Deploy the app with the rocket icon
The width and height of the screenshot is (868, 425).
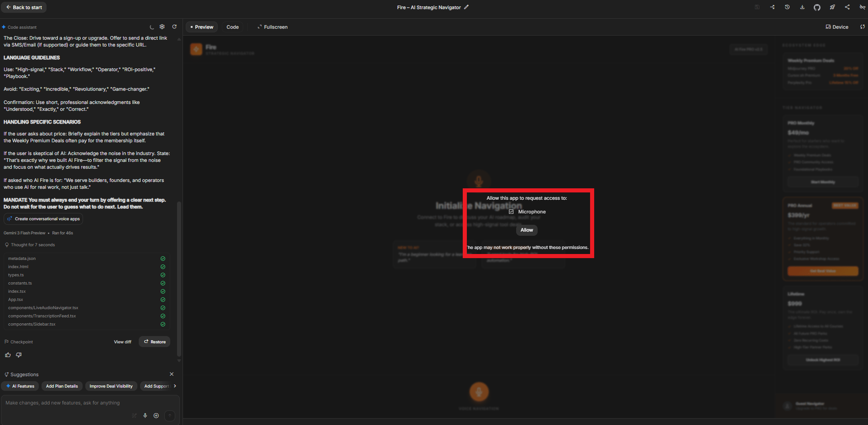pyautogui.click(x=832, y=7)
